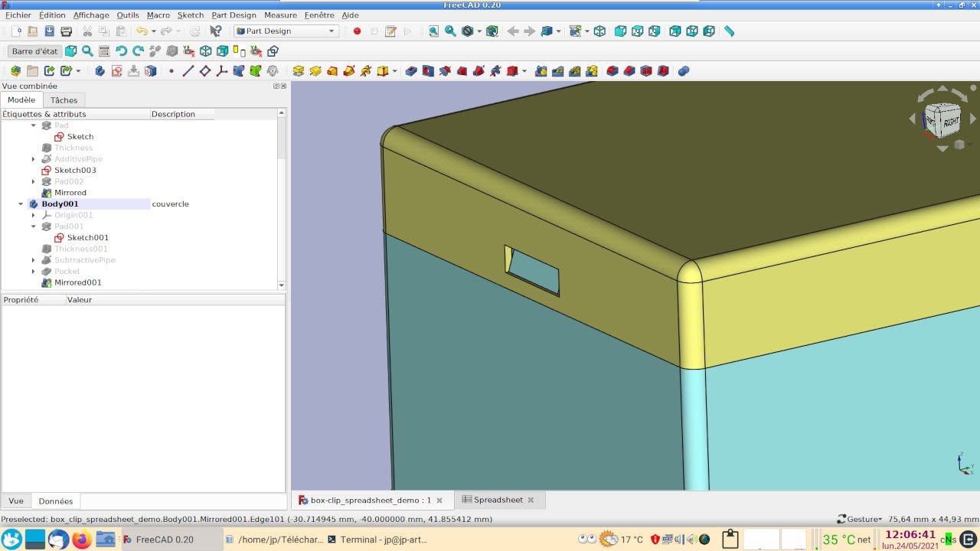Click the Create body icon
Screen dimensions: 980x551
pyautogui.click(x=100, y=71)
